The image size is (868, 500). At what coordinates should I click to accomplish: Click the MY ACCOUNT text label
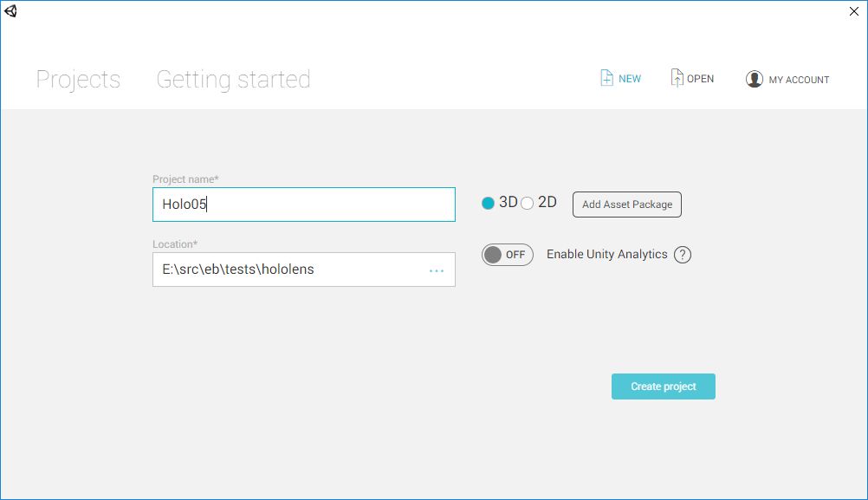[x=799, y=80]
